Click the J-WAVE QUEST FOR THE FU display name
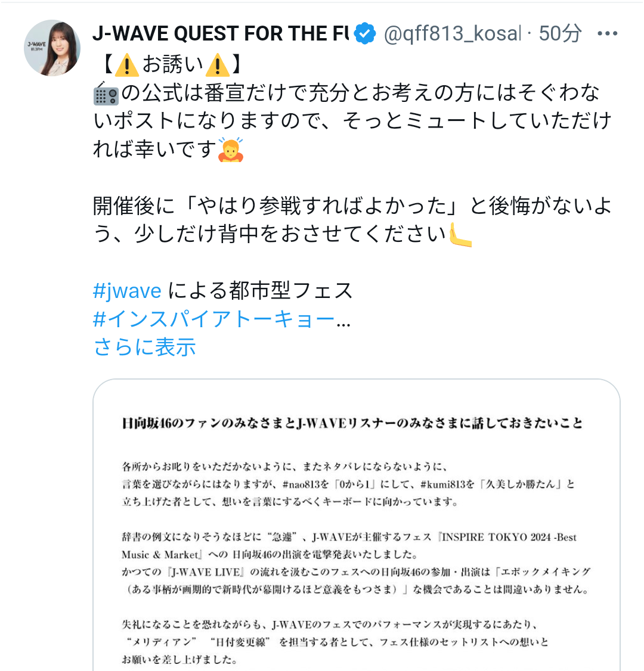This screenshot has height=671, width=644. (221, 33)
